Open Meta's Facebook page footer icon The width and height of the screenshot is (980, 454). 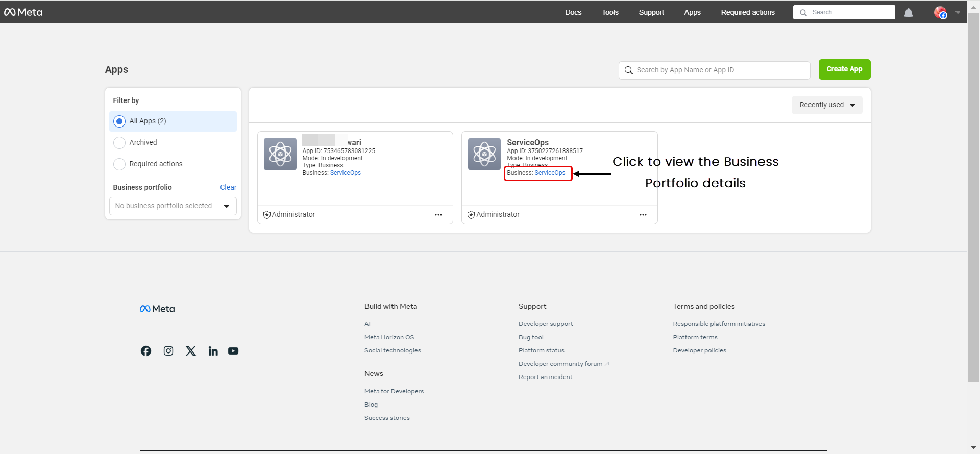pos(146,351)
